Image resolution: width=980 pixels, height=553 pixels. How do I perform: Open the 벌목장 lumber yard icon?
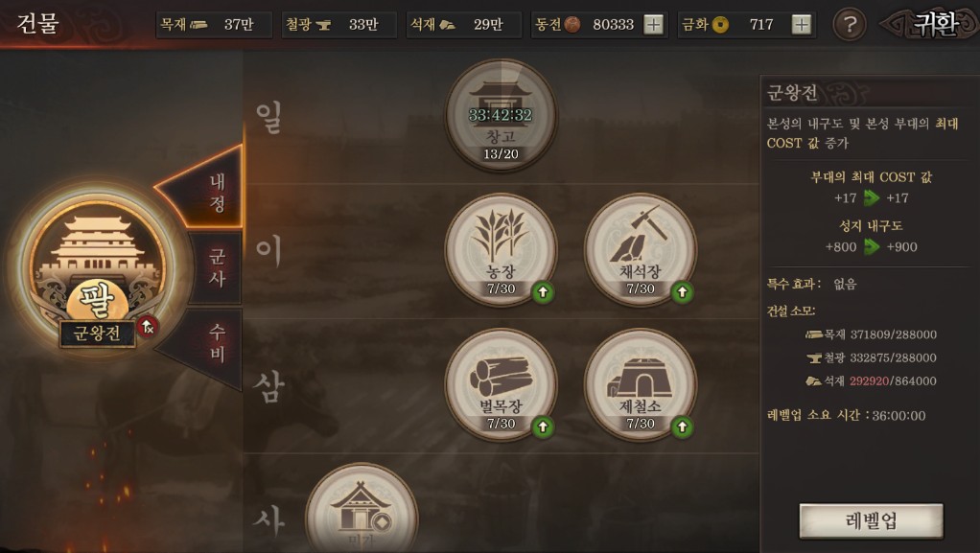pos(501,384)
